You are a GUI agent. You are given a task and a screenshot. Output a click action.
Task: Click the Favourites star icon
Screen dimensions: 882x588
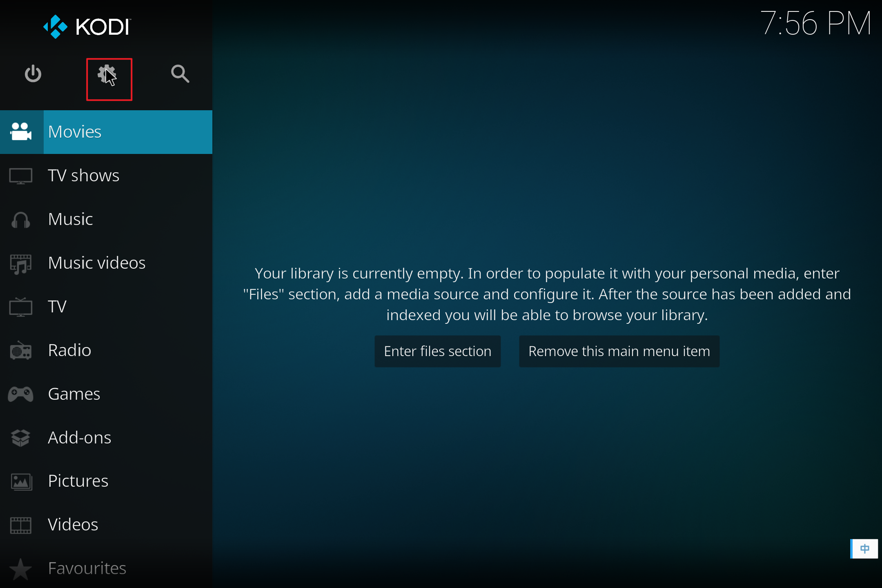click(x=21, y=569)
